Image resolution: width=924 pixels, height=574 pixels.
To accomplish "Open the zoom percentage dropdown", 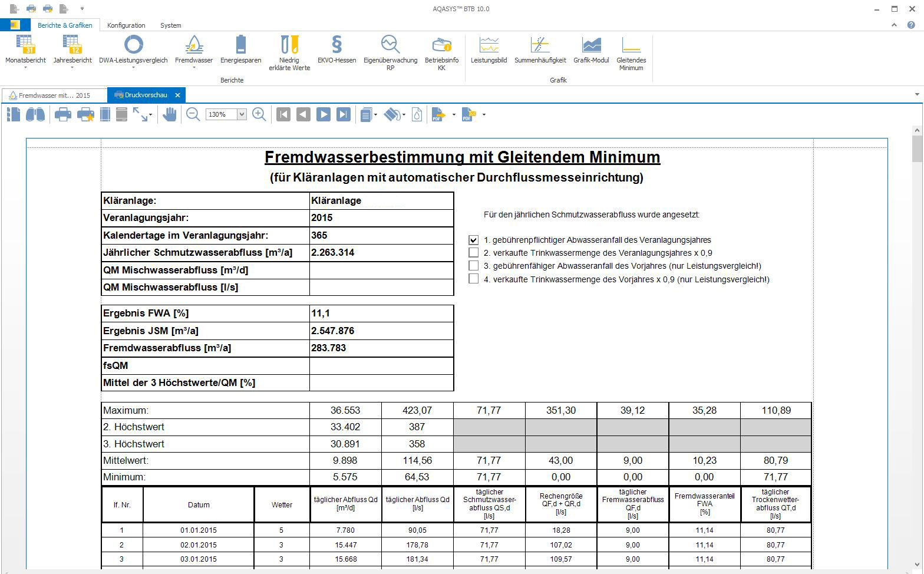I will [242, 114].
